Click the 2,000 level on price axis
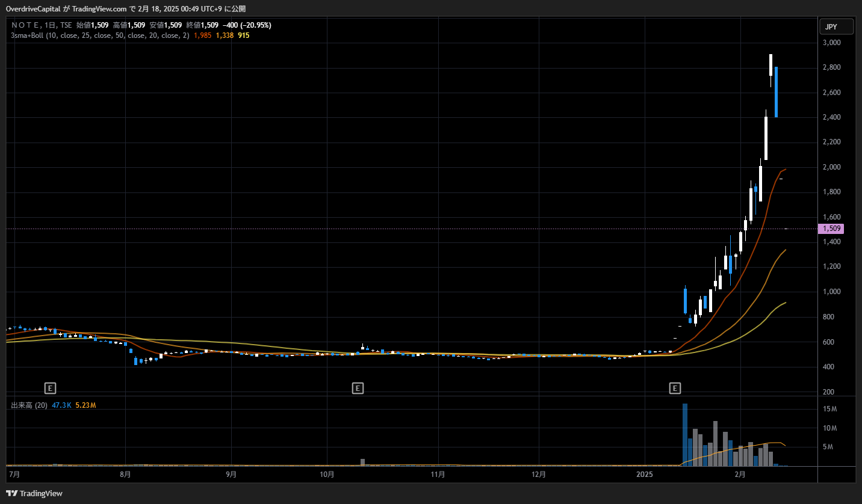 coord(833,167)
